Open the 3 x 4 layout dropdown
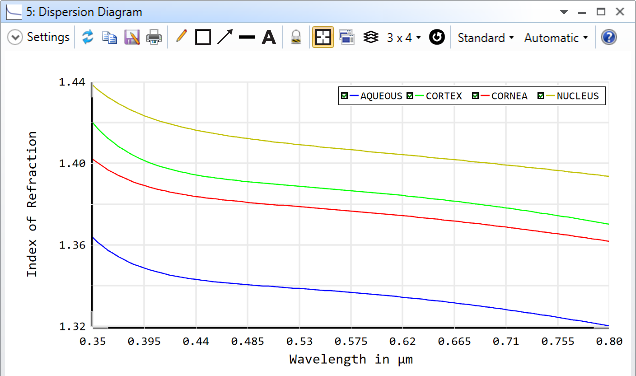This screenshot has height=376, width=636. pos(404,38)
